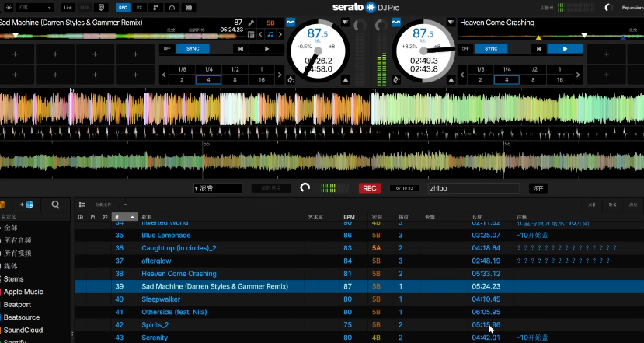Toggle the FX panel button
Viewport: 644px width, 343px height.
pyautogui.click(x=139, y=8)
